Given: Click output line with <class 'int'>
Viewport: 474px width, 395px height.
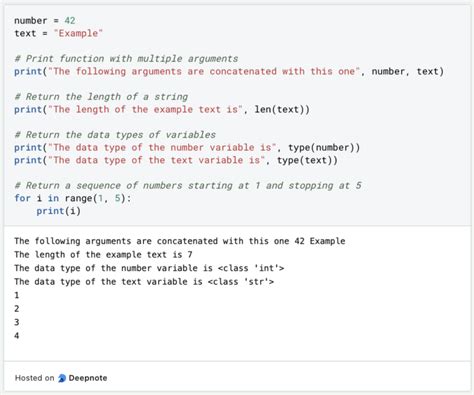Looking at the screenshot, I should [149, 268].
